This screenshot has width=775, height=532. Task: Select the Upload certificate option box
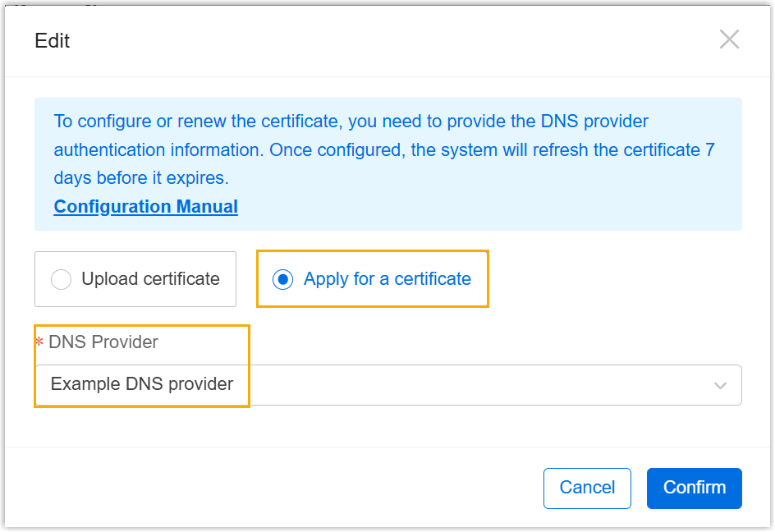click(x=135, y=279)
